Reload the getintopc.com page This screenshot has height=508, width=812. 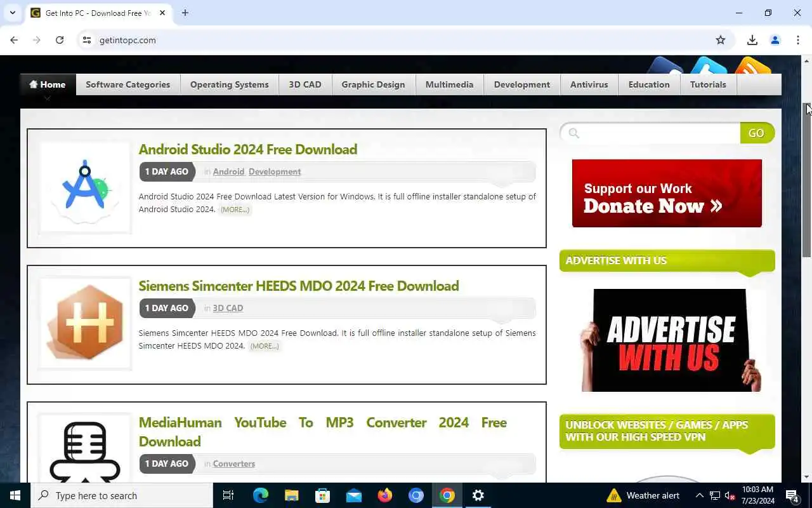tap(60, 40)
